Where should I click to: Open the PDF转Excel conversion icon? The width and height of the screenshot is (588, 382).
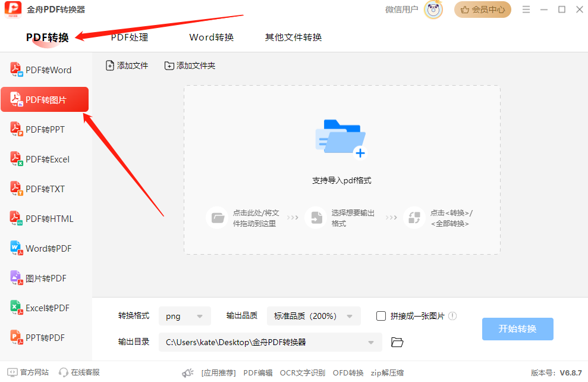(15, 159)
